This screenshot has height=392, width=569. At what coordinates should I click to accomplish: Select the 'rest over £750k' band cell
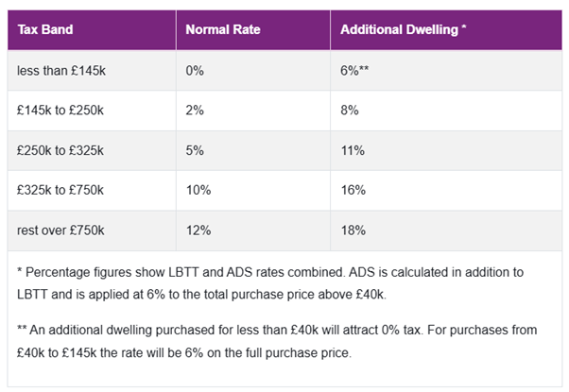tap(61, 230)
